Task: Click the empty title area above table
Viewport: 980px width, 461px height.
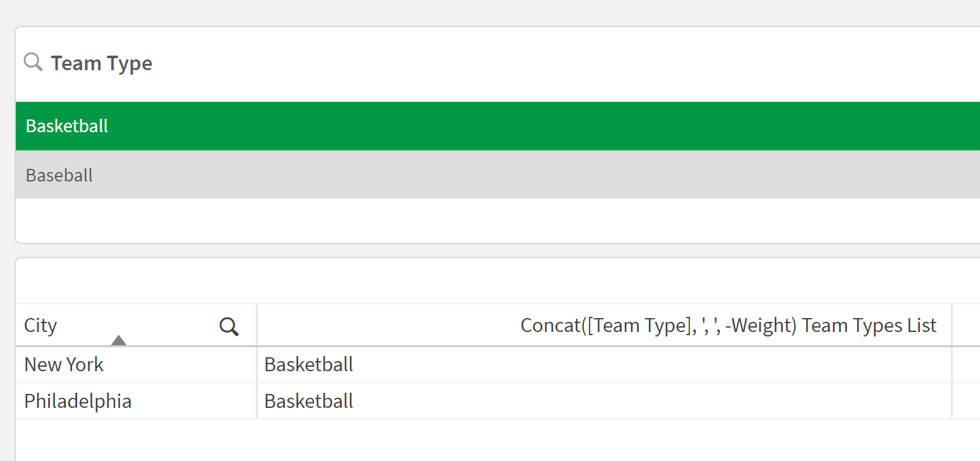Action: (442, 281)
